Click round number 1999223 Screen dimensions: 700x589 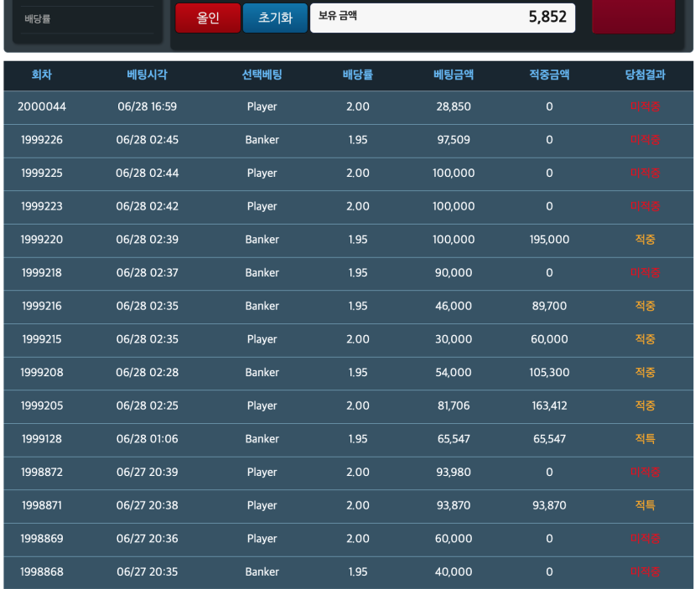click(42, 206)
